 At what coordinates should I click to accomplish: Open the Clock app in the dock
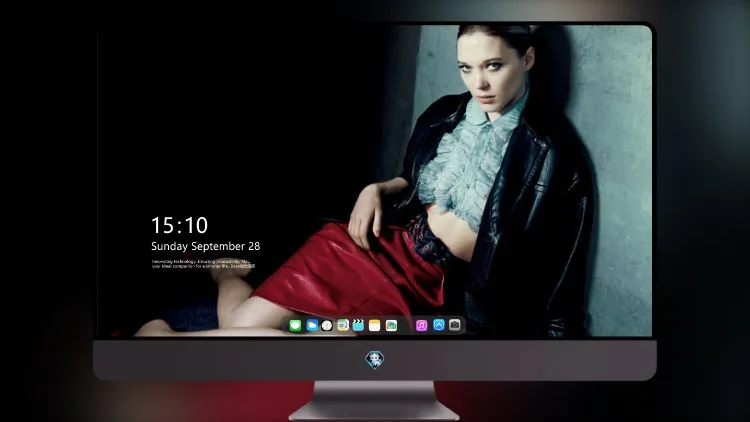327,325
